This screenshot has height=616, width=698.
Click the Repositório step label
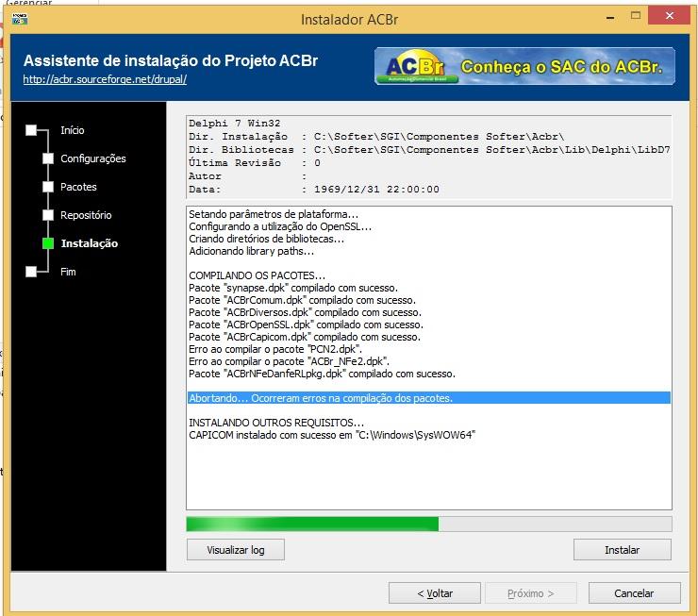(86, 215)
